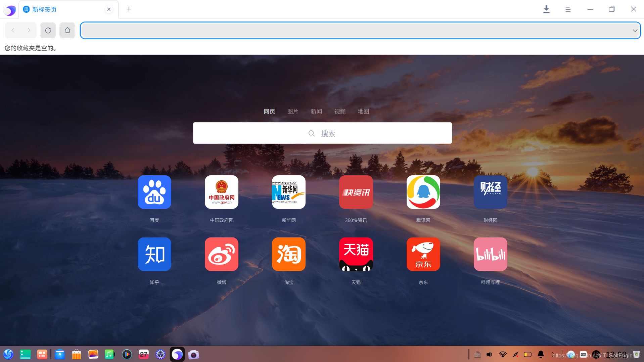The height and width of the screenshot is (362, 644).
Task: Select the 视频 search category
Action: [340, 111]
